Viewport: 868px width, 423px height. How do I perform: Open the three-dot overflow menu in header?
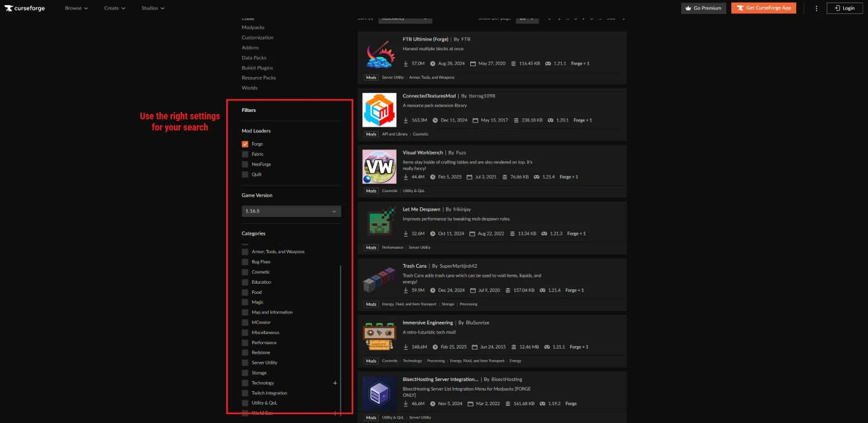817,8
